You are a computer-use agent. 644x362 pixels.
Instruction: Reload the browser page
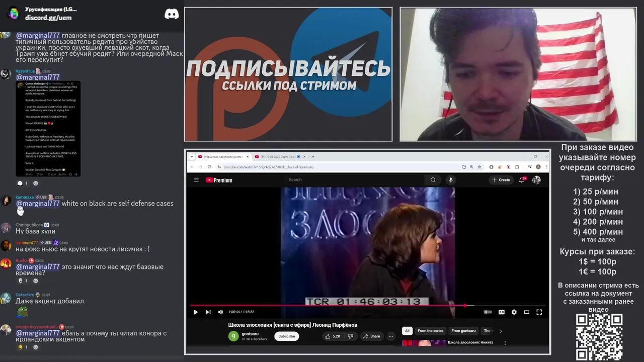[209, 167]
